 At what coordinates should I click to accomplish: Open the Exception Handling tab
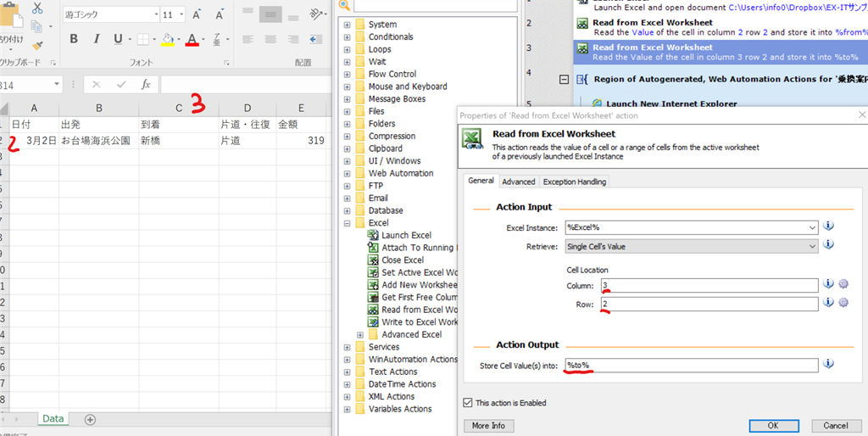click(x=575, y=182)
